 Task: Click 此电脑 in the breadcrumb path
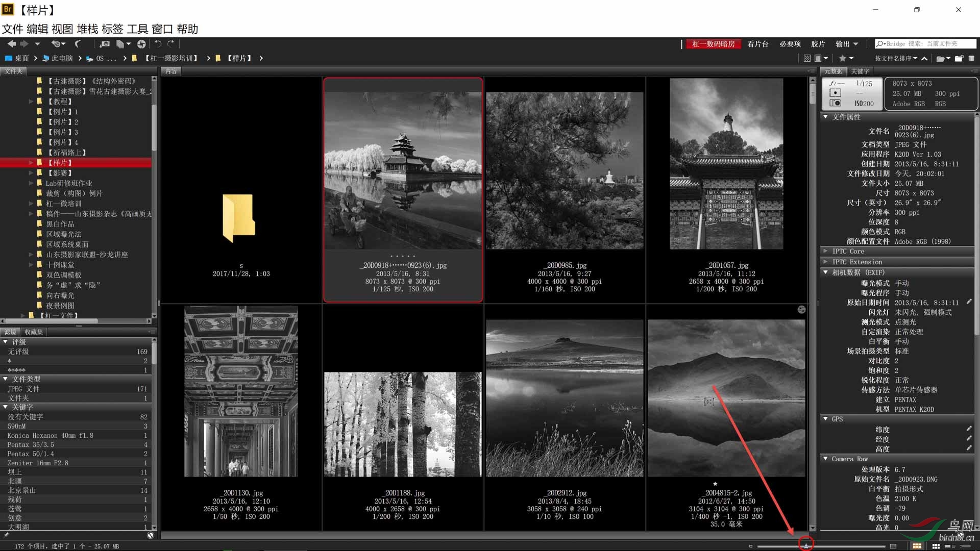[x=62, y=58]
